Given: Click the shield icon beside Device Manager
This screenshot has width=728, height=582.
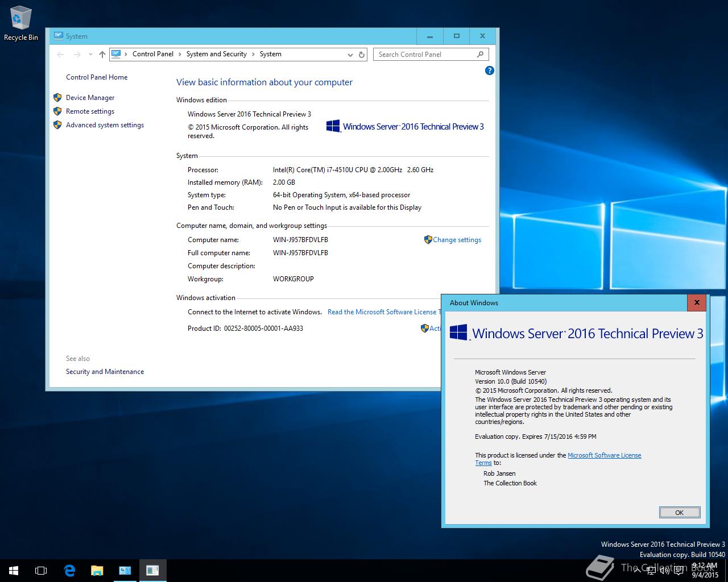Looking at the screenshot, I should (57, 98).
